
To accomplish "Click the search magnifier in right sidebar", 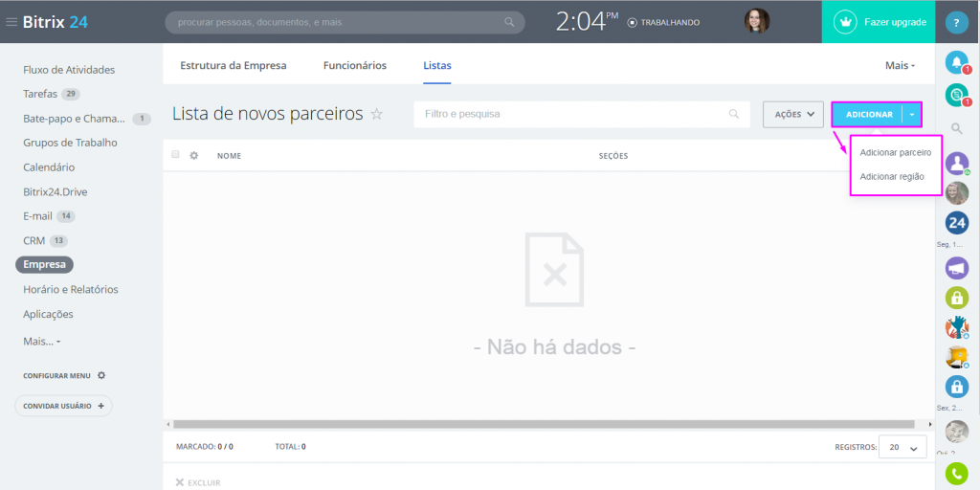I will click(x=957, y=129).
